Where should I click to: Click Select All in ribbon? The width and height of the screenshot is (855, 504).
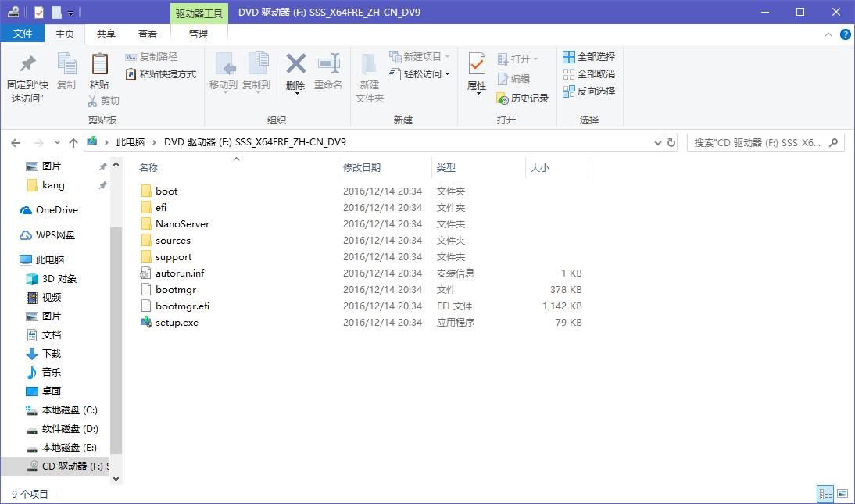pos(588,57)
